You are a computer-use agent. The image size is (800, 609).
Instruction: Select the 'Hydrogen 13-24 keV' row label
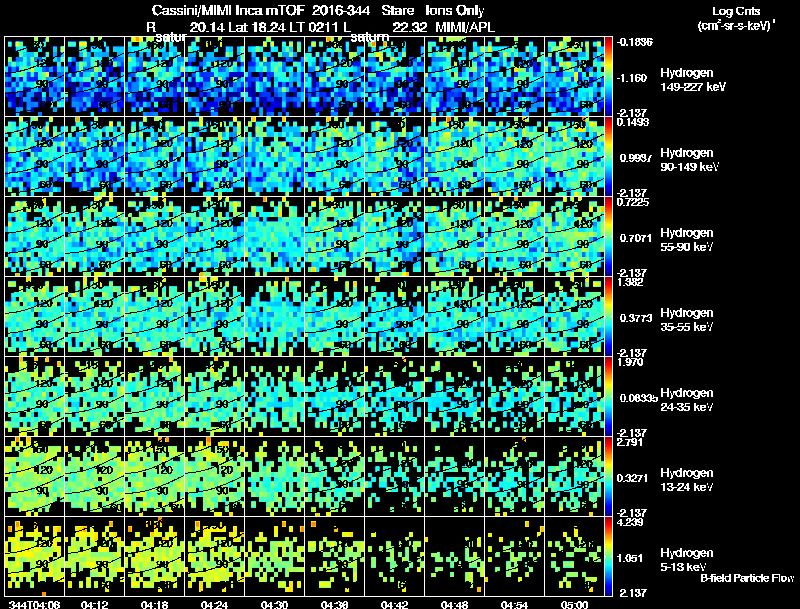point(687,479)
